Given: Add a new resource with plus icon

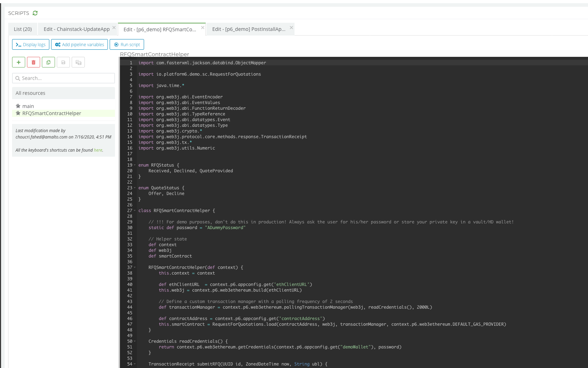Looking at the screenshot, I should click(18, 63).
